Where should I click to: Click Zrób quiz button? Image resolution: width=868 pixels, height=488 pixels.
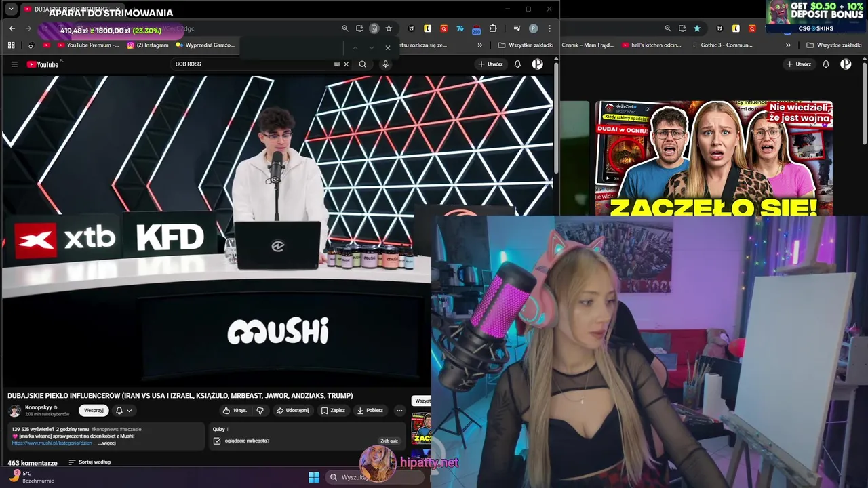pyautogui.click(x=389, y=441)
